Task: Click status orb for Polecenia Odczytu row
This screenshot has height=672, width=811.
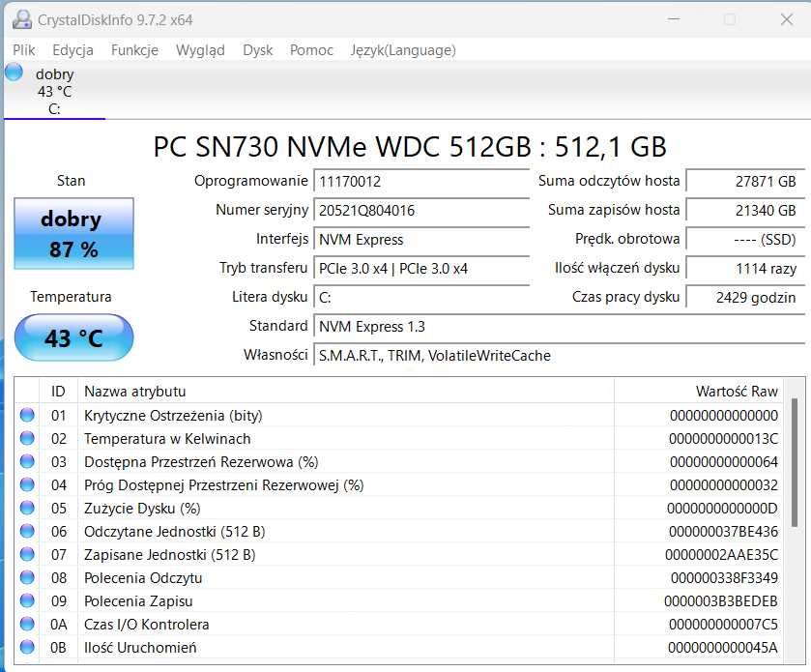Action: point(27,577)
